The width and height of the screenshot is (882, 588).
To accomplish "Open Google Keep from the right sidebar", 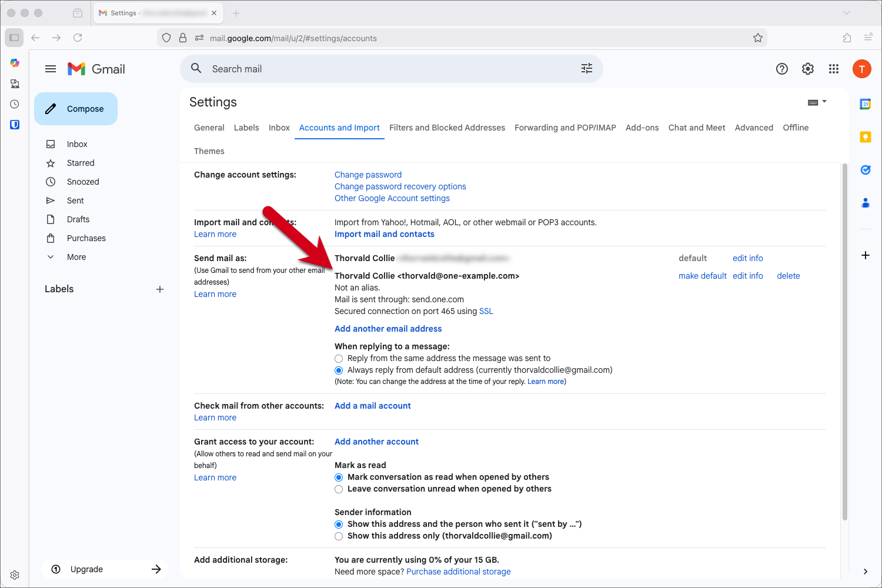I will tap(865, 136).
